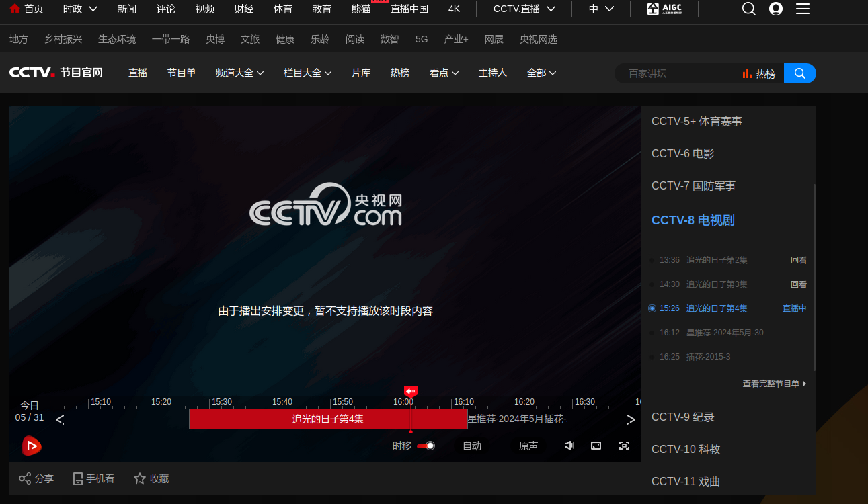Open the 生态环境 sub-nav link

(117, 39)
